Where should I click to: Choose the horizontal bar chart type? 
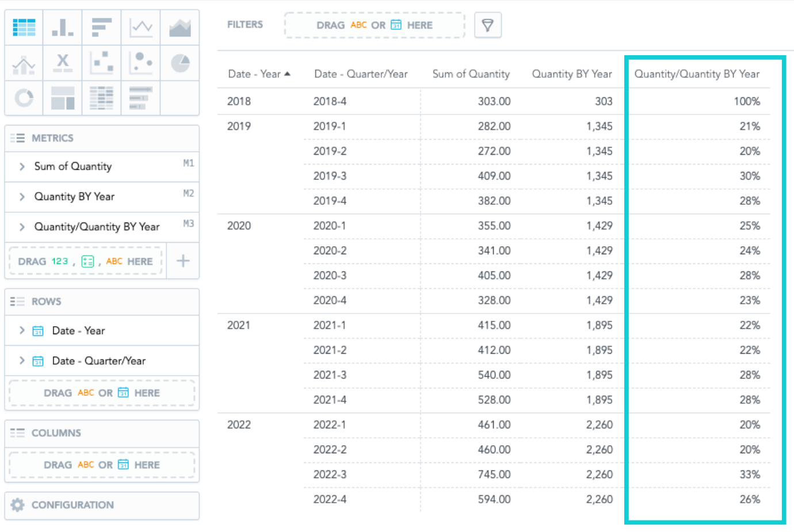[x=102, y=27]
